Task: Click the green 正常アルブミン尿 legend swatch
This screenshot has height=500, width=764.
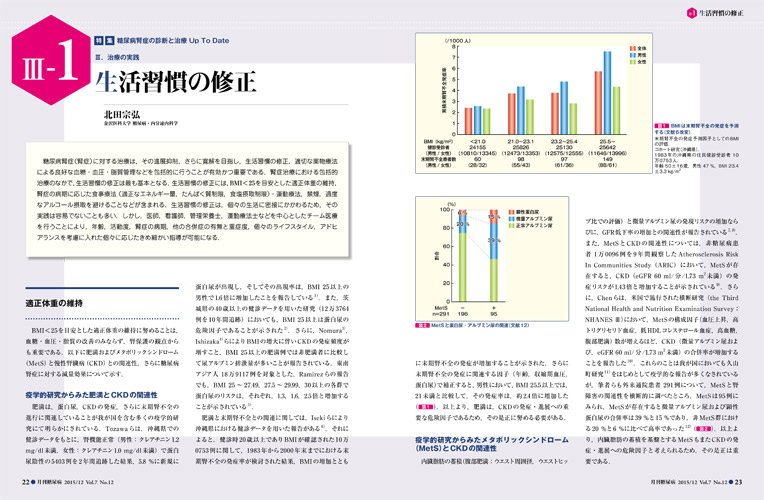Action: point(512,226)
